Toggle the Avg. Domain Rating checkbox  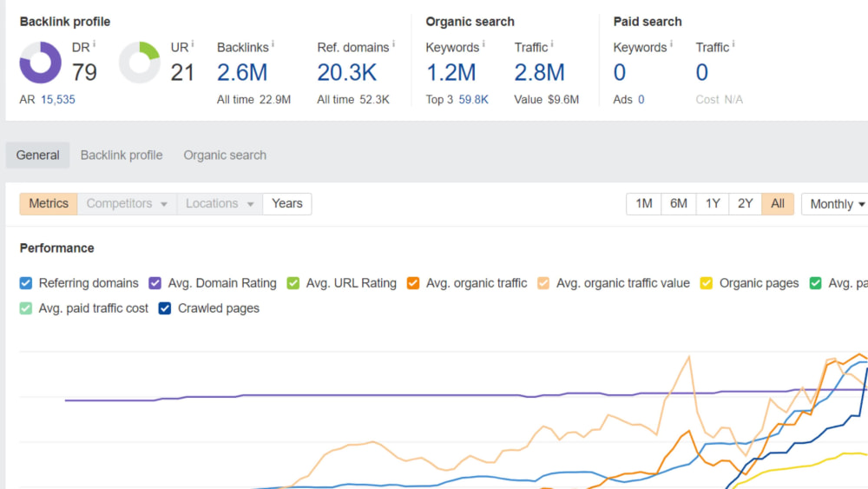pyautogui.click(x=155, y=283)
